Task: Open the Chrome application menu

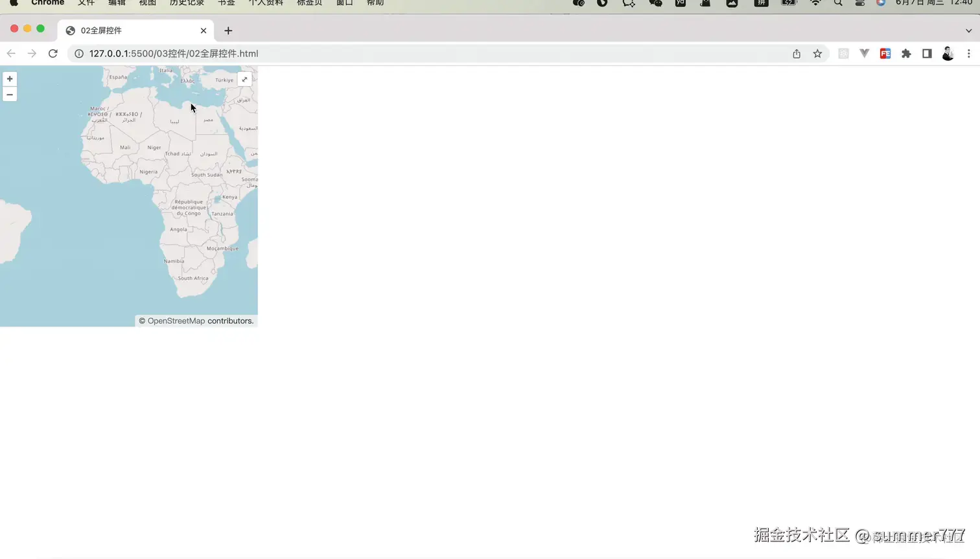Action: tap(47, 3)
